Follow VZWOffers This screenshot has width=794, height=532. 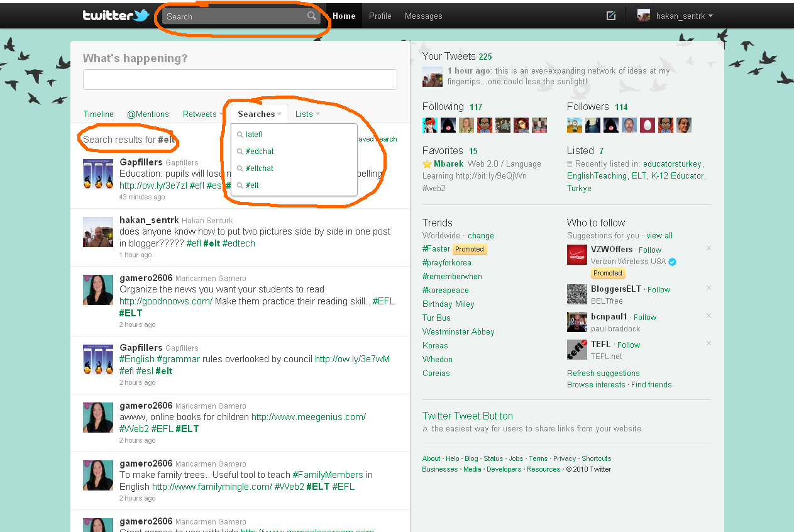(x=650, y=250)
